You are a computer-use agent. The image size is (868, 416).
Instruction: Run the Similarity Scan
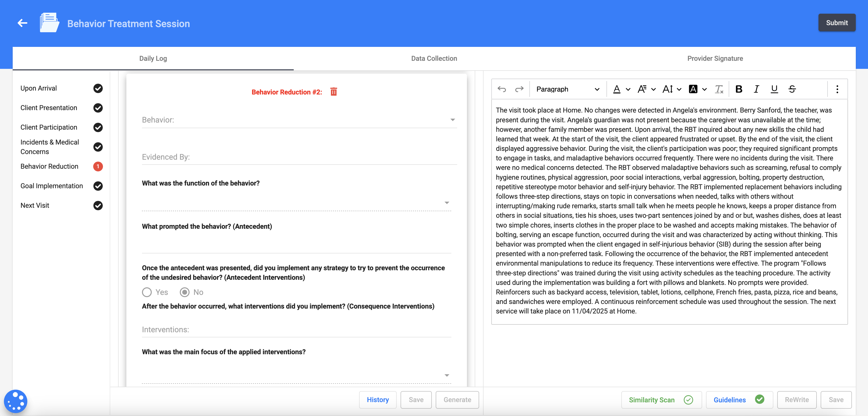point(661,400)
